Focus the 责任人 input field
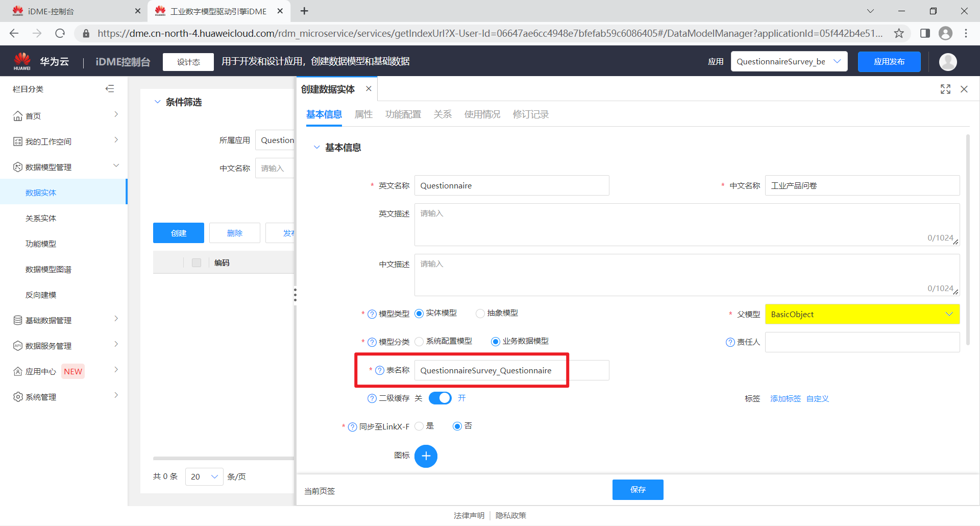This screenshot has width=980, height=526. (863, 342)
